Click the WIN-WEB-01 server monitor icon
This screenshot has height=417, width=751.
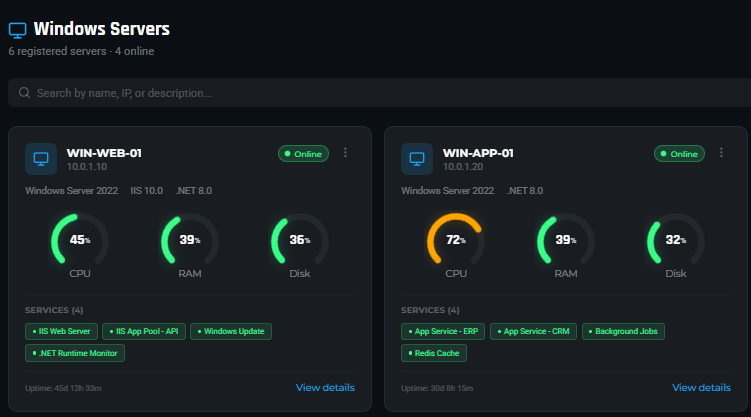point(41,159)
